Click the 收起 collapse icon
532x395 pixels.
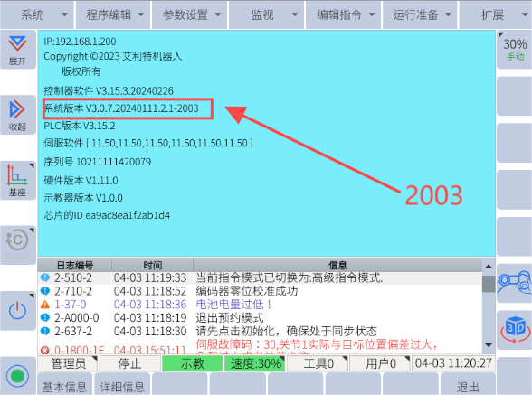[x=18, y=115]
